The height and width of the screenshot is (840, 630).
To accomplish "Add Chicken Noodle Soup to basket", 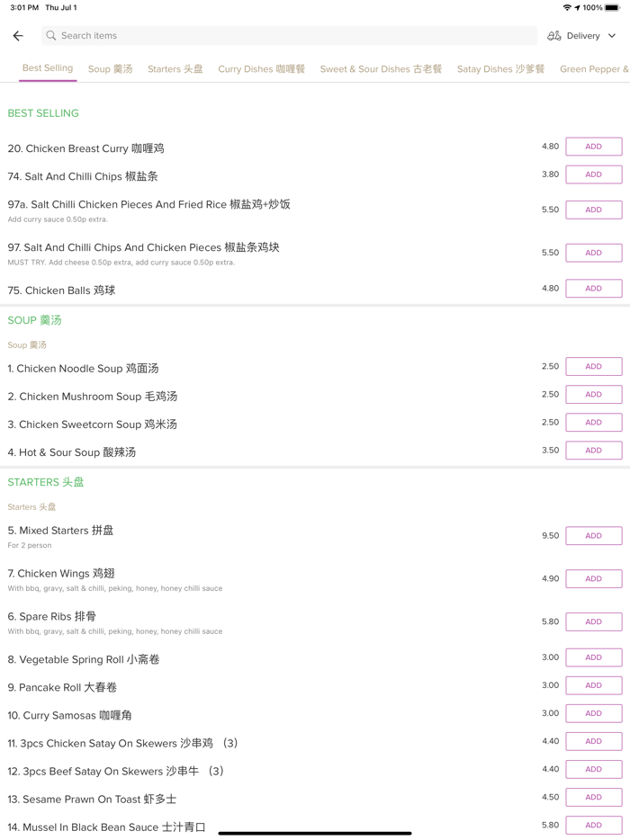I will pos(593,367).
